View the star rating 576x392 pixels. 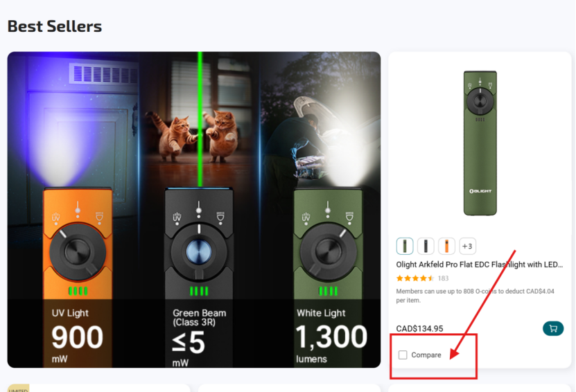[x=415, y=278]
